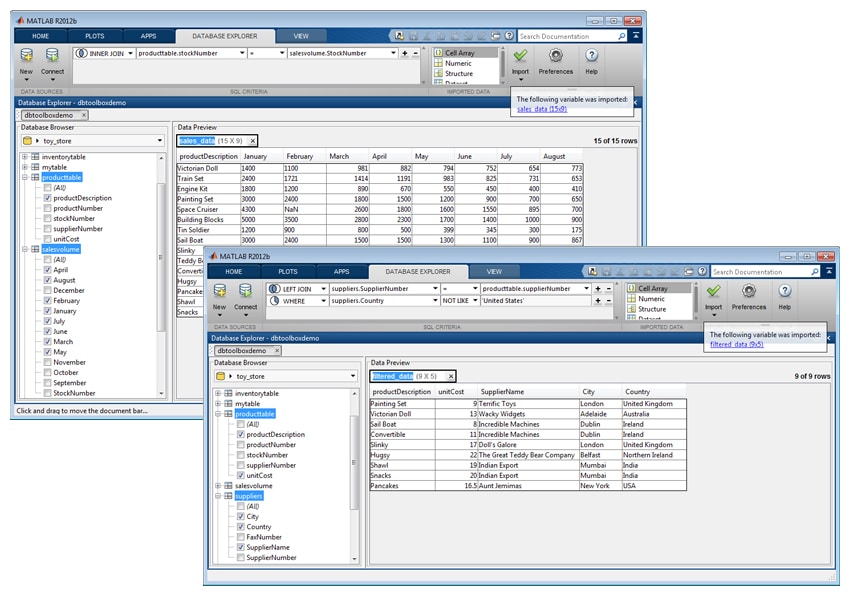Click the green Import checkmark in front window
This screenshot has width=850, height=596.
(x=713, y=291)
